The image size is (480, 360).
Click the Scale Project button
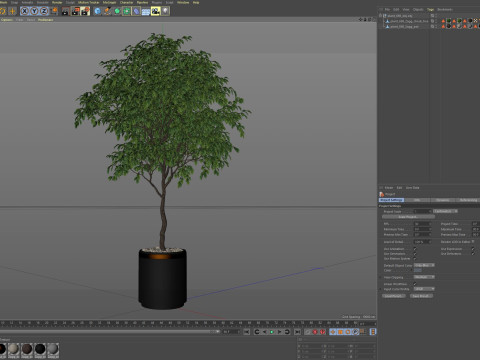(x=408, y=217)
